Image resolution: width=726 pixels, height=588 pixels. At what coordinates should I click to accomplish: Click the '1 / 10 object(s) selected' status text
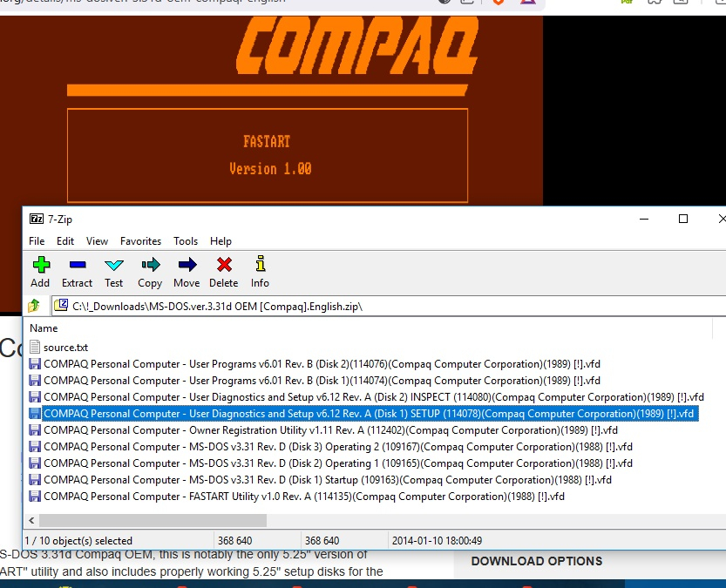coord(78,540)
